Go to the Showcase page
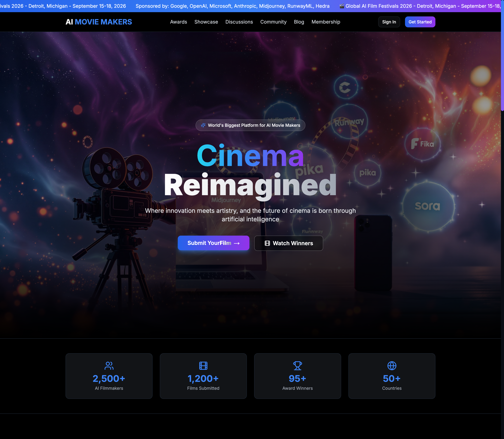The image size is (504, 439). pyautogui.click(x=206, y=22)
